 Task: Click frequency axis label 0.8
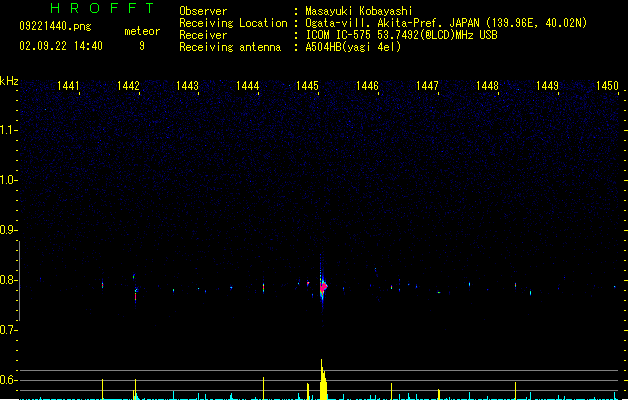pyautogui.click(x=7, y=280)
